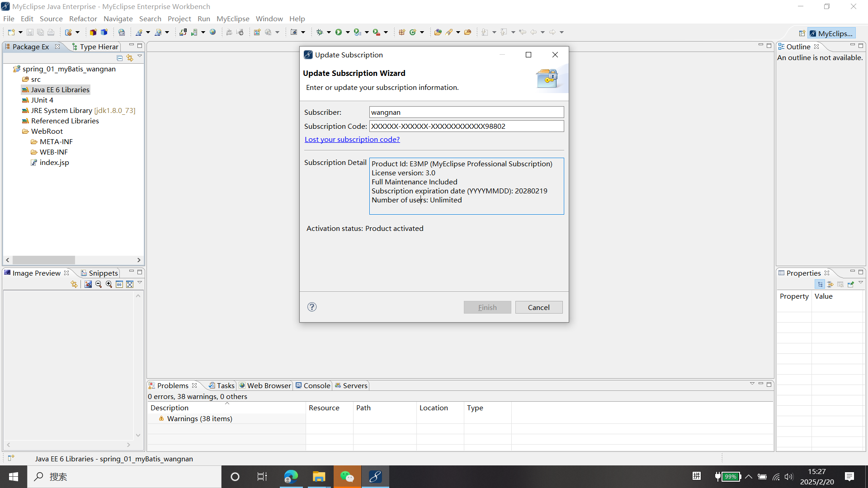
Task: Click the Save toolbar icon
Action: tap(30, 32)
